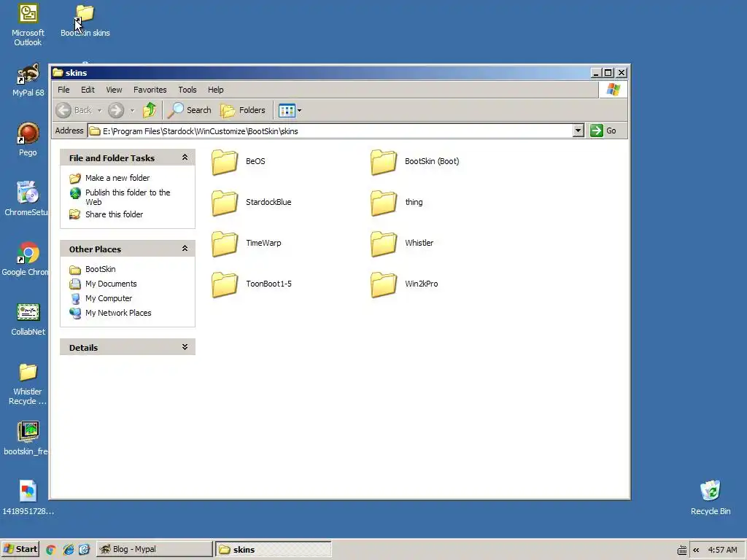Open the Search pane
The width and height of the screenshot is (747, 560).
(x=189, y=110)
